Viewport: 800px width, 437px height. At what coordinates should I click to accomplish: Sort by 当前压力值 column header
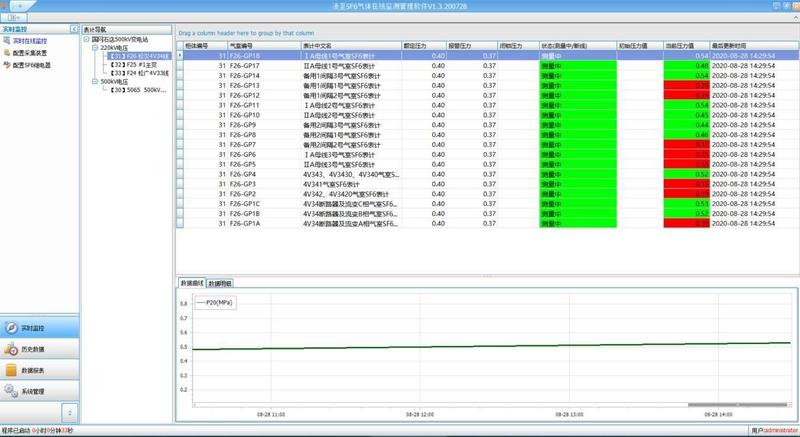[x=687, y=46]
